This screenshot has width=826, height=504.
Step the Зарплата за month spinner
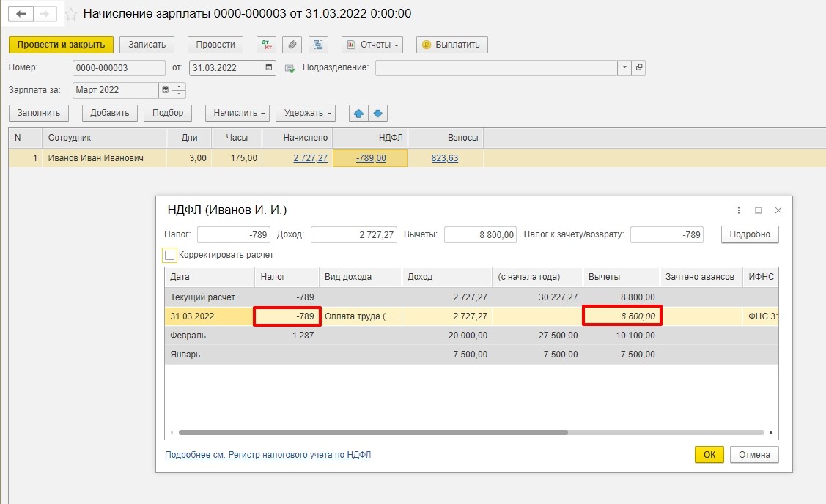179,90
